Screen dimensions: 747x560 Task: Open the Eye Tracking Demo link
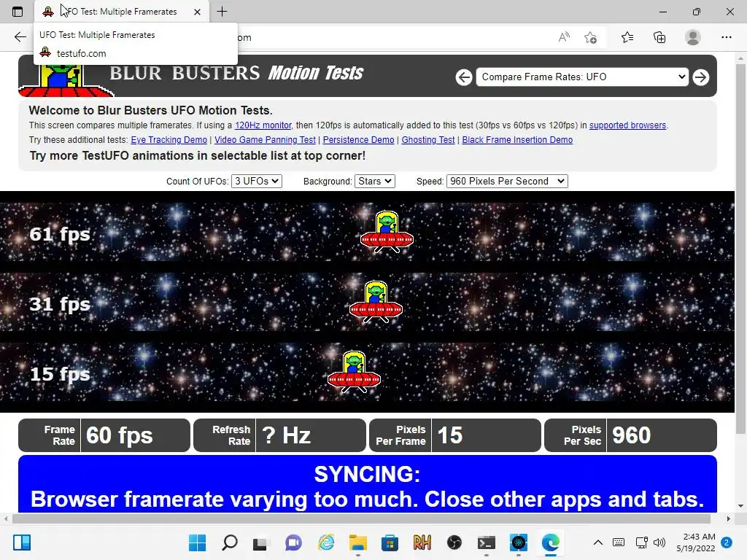(x=169, y=139)
